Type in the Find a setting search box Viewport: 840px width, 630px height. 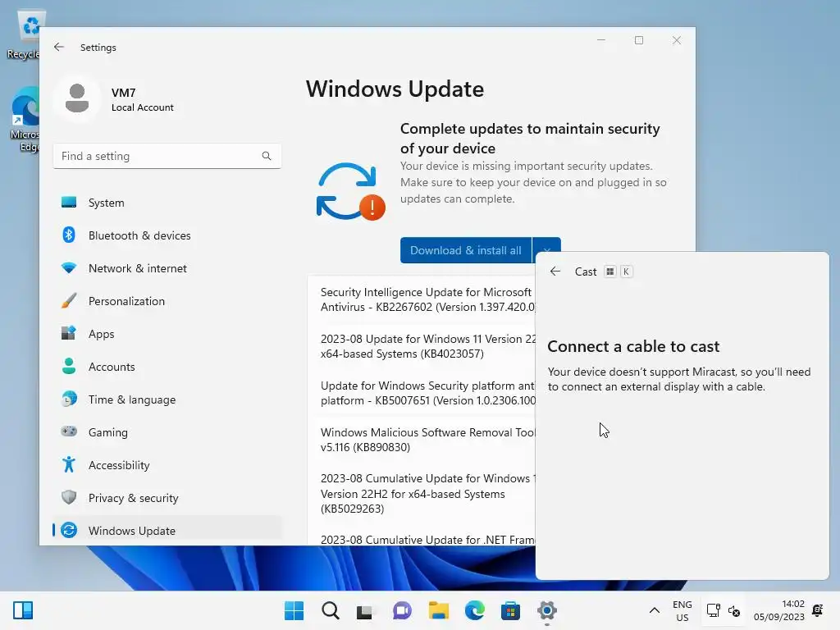coord(167,156)
